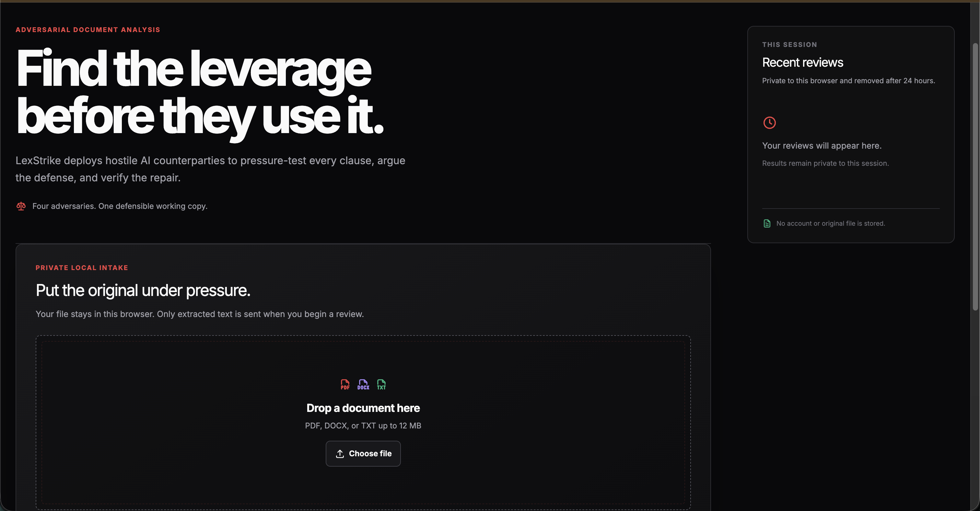980x511 pixels.
Task: Click the page vertical scrollbar thumb
Action: [x=975, y=177]
